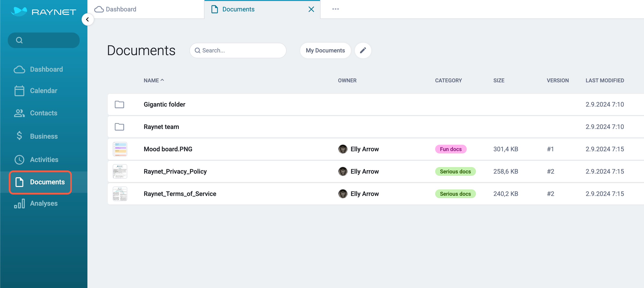This screenshot has width=644, height=288.
Task: Click Serious docs tag in Terms of Service row
Action: click(455, 194)
